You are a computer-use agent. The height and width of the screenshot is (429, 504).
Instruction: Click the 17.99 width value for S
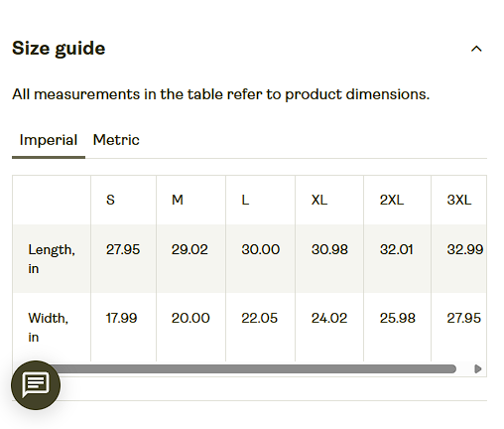point(121,318)
